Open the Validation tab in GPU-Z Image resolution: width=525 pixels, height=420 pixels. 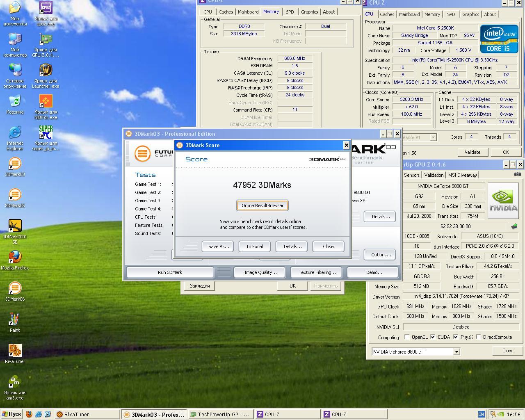[434, 175]
